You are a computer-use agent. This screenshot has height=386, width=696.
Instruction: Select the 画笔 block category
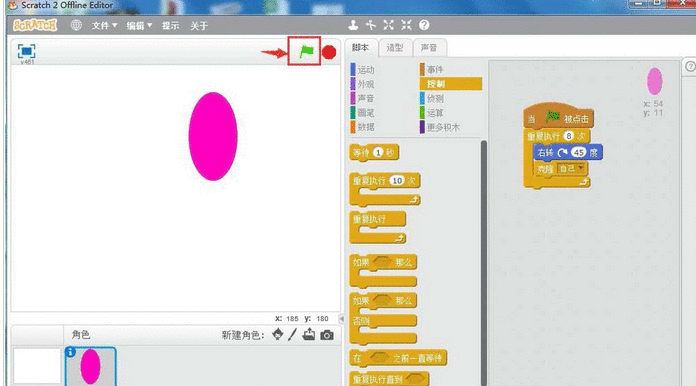[x=363, y=113]
